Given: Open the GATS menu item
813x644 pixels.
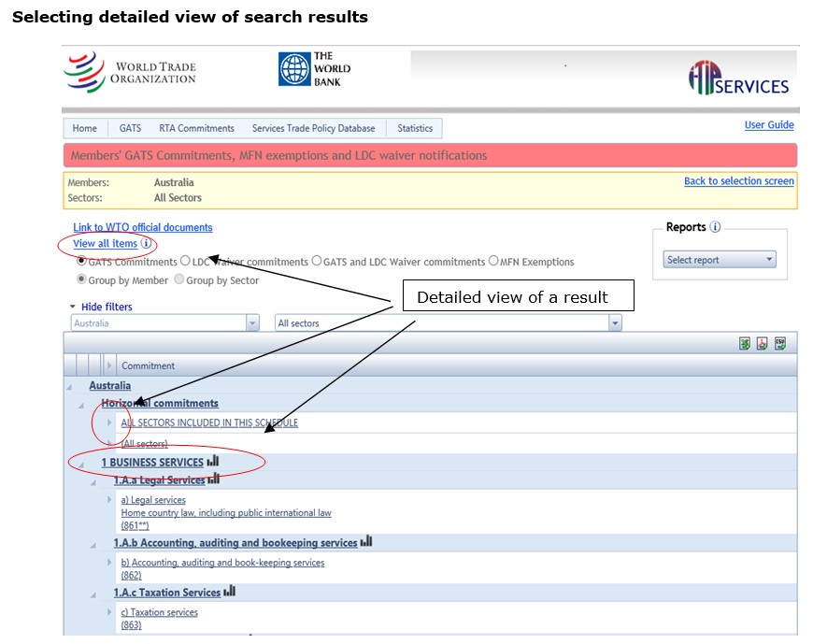Looking at the screenshot, I should [x=130, y=128].
